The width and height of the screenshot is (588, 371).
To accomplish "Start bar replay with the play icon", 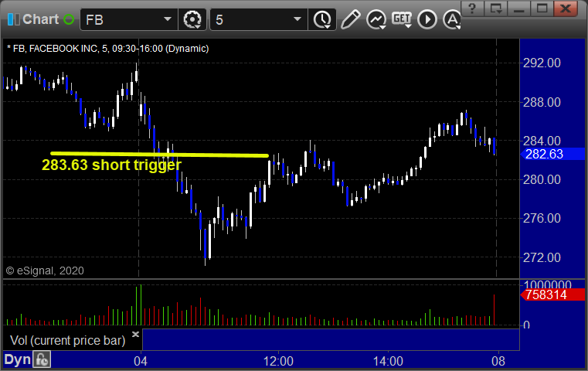I will coord(427,19).
